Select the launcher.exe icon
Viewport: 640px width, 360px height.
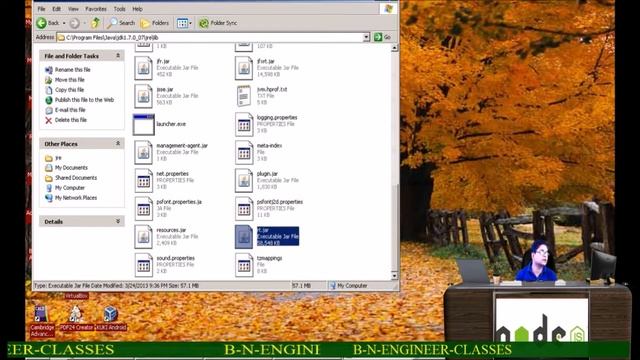click(x=143, y=124)
